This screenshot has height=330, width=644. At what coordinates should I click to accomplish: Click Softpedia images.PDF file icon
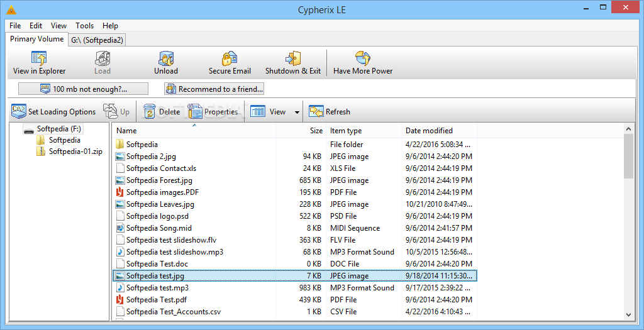click(120, 192)
